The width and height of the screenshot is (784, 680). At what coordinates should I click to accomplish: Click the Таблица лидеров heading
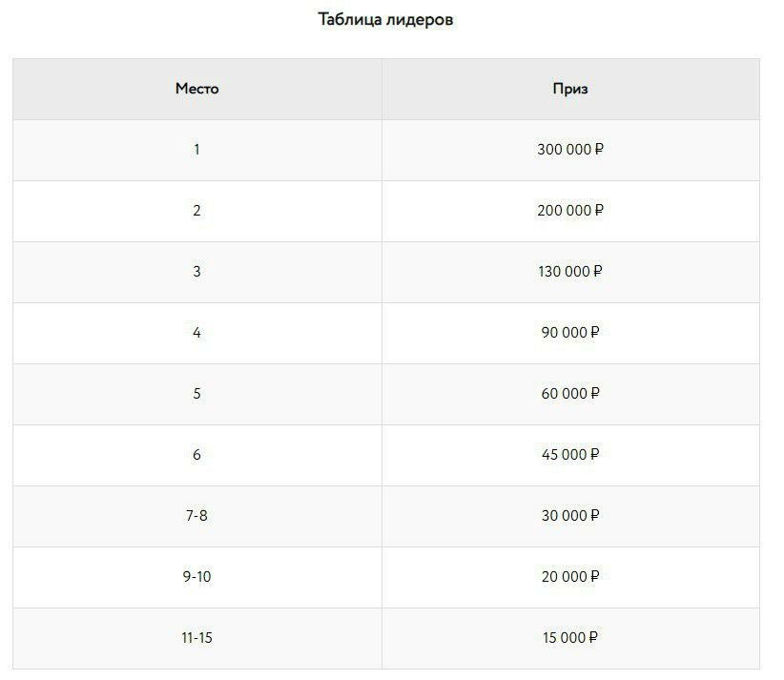click(x=385, y=19)
